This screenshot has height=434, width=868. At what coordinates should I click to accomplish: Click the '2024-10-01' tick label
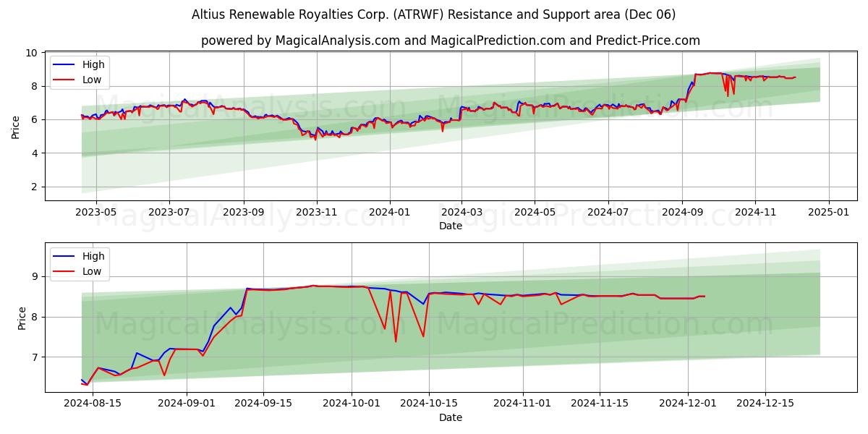tap(352, 404)
